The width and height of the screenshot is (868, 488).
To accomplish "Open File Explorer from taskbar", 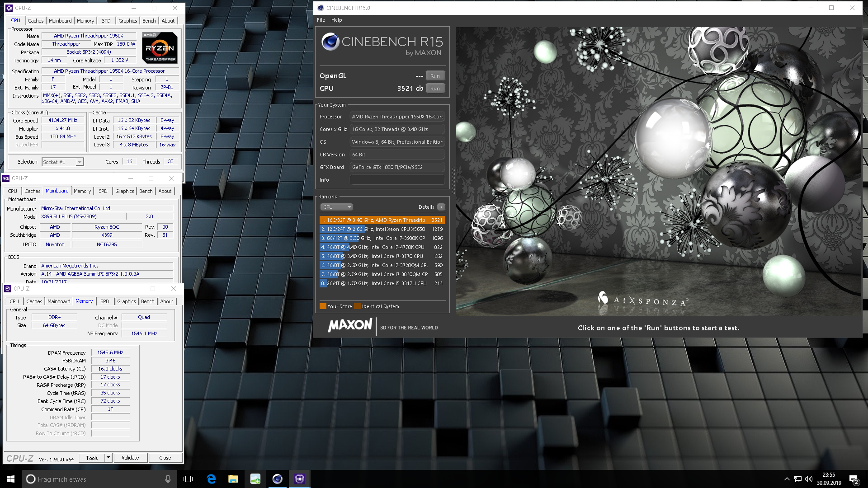I will pyautogui.click(x=233, y=479).
